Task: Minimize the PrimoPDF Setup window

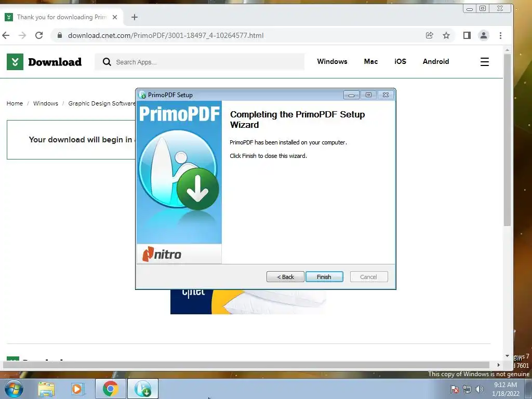Action: (351, 95)
